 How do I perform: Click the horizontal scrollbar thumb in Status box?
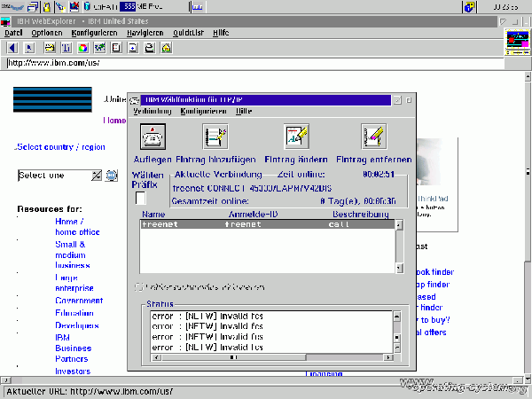234,357
